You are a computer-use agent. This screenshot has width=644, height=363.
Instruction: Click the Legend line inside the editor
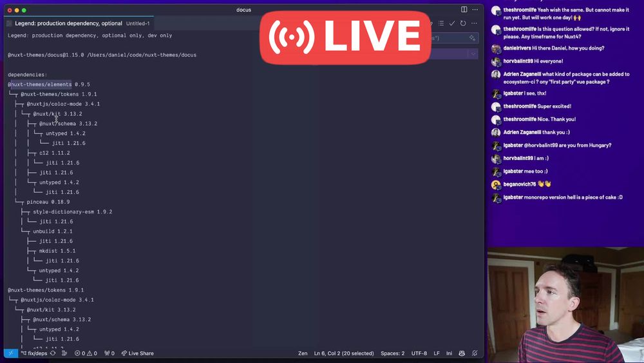90,35
